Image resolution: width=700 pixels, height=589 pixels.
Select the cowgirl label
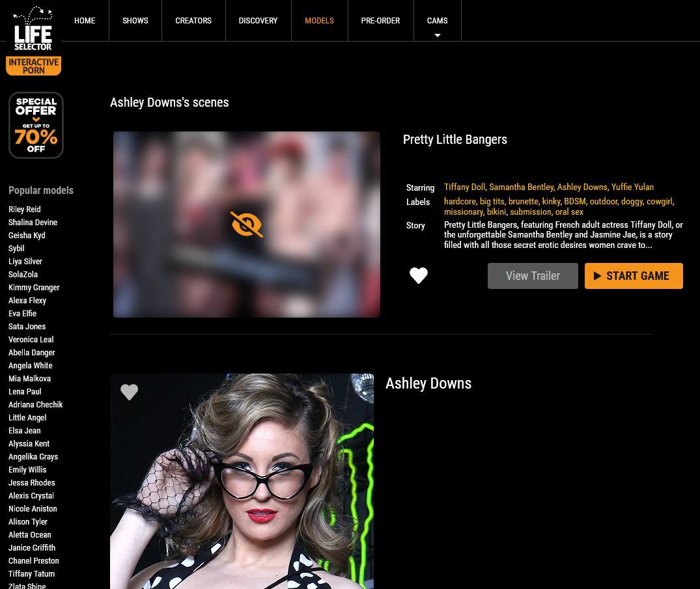pos(660,201)
